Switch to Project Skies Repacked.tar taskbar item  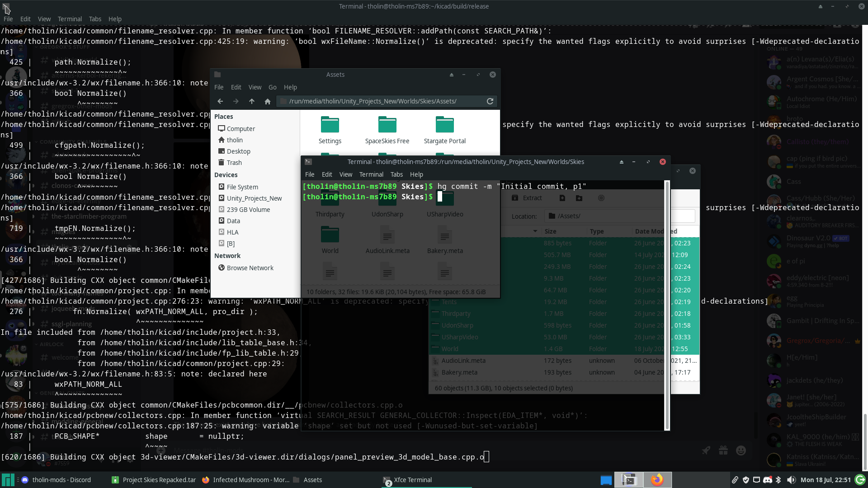(x=154, y=480)
